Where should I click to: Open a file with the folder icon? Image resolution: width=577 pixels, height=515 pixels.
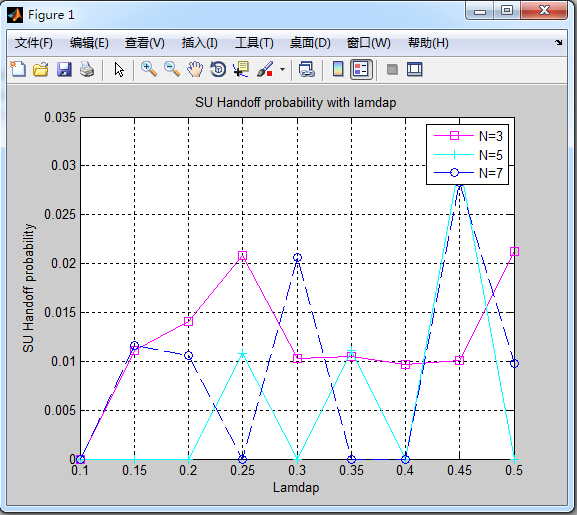41,69
